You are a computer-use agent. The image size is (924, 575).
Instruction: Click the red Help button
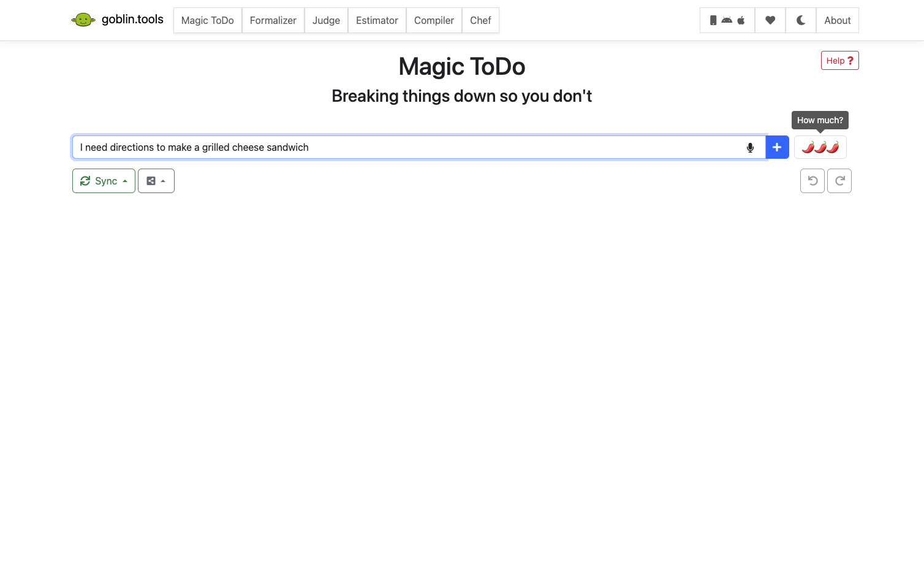[x=840, y=61]
